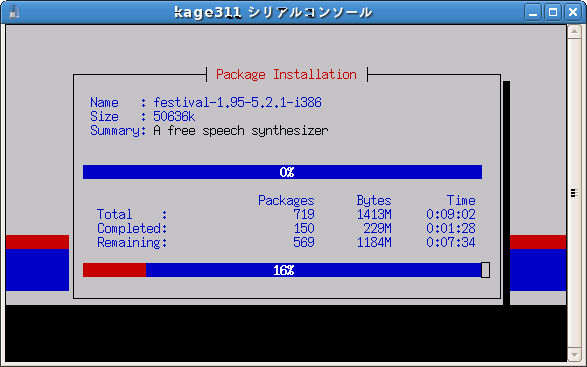Click the remaining bytes value 1184M
Screen dimensions: 587x367
point(374,242)
